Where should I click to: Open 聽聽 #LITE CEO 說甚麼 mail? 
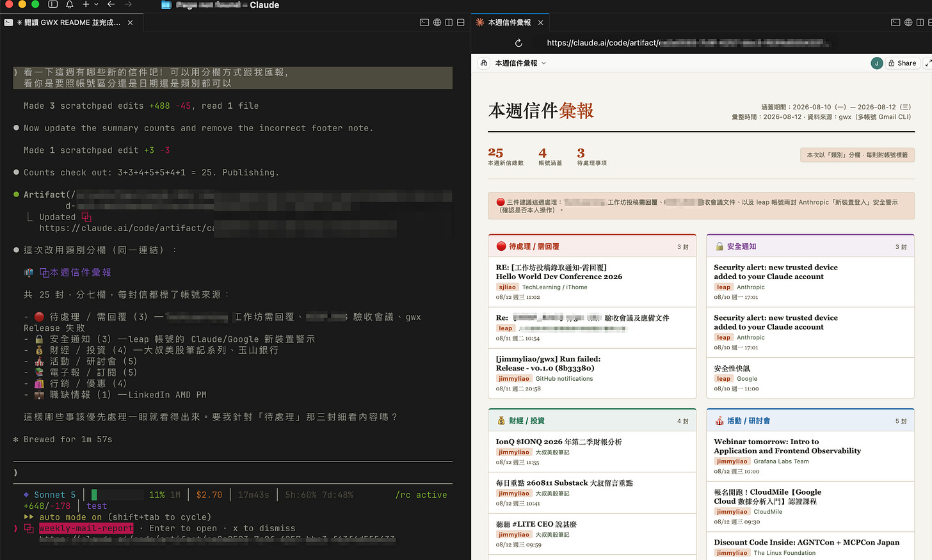tap(592, 534)
